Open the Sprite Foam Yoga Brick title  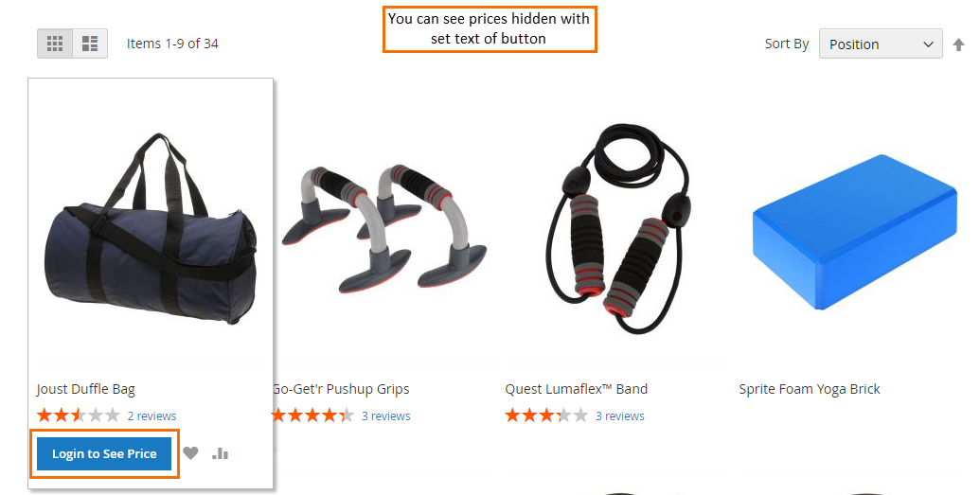click(x=810, y=389)
